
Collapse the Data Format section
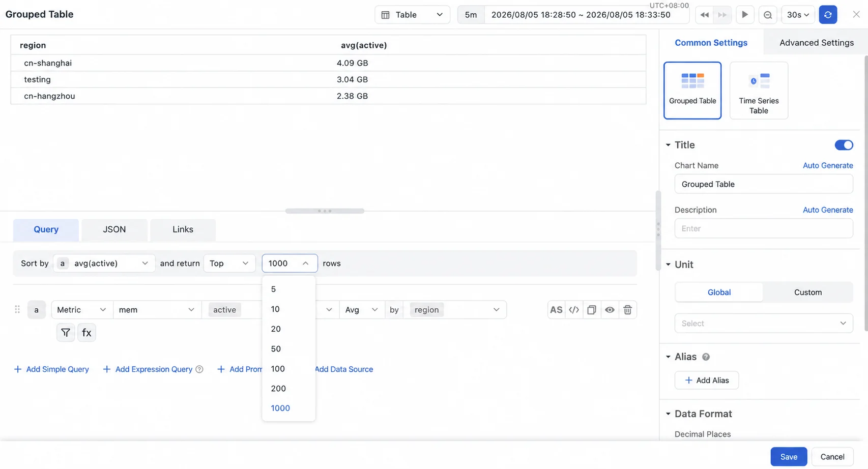tap(668, 414)
